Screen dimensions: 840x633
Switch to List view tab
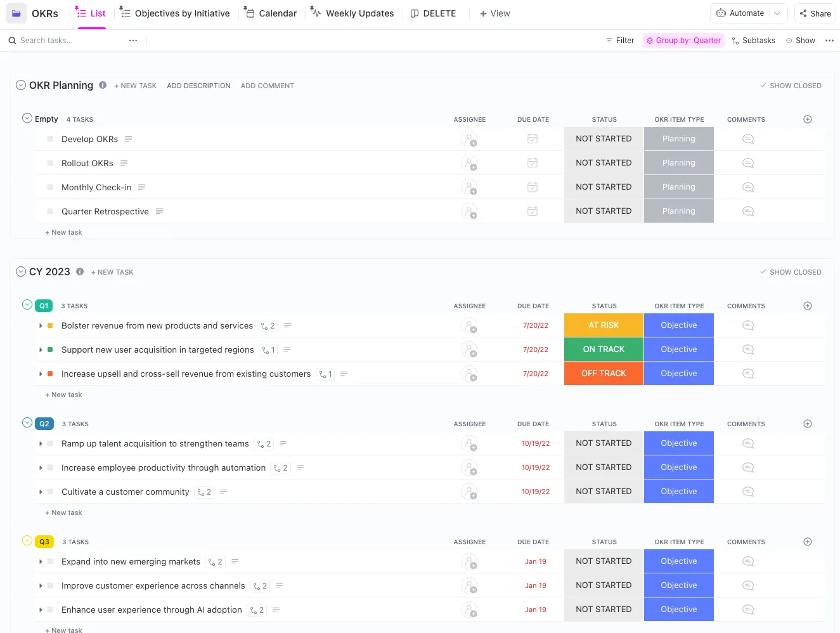(91, 13)
